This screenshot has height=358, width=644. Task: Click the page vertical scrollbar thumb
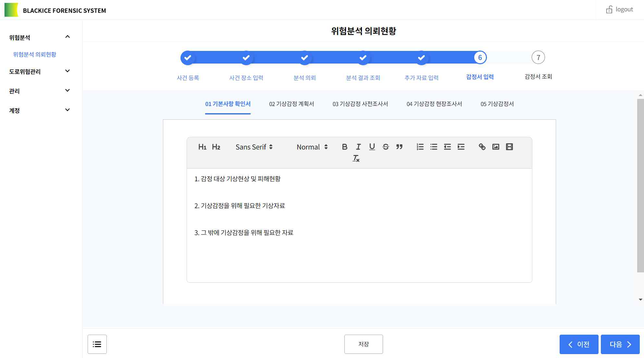point(640,185)
